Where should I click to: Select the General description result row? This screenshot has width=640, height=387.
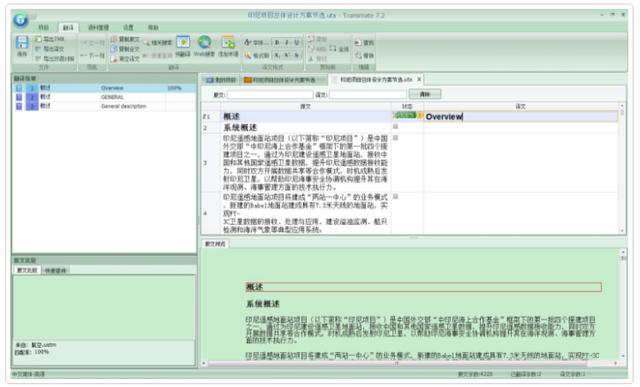[104, 106]
